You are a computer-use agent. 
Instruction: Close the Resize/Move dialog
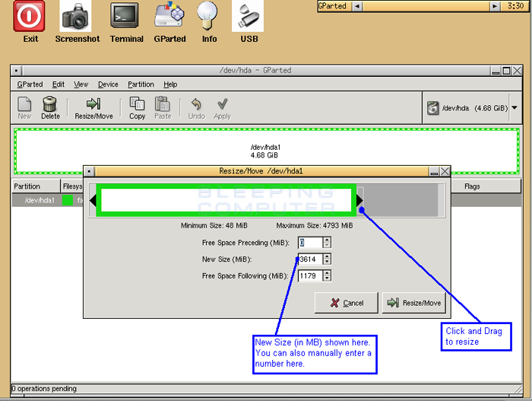click(x=445, y=171)
